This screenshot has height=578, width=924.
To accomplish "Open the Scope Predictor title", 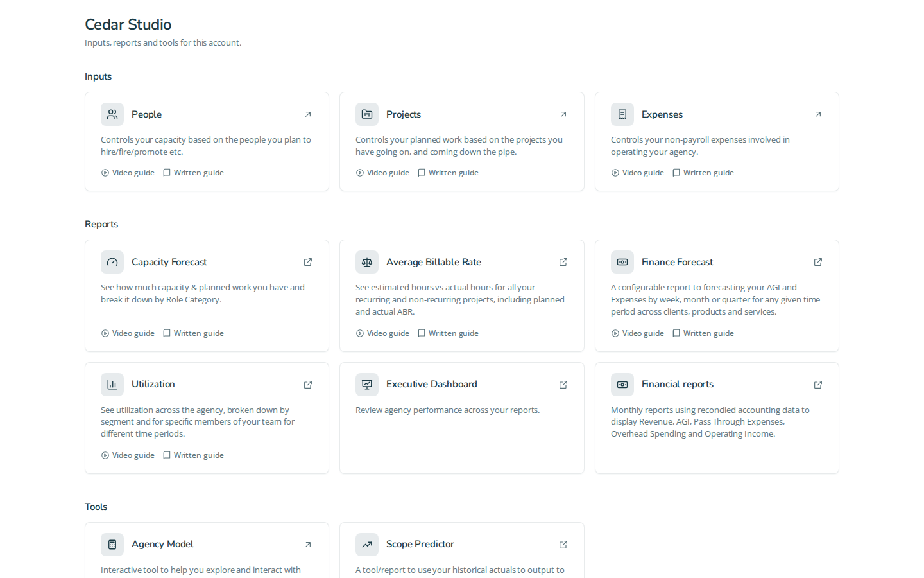I will pyautogui.click(x=420, y=544).
